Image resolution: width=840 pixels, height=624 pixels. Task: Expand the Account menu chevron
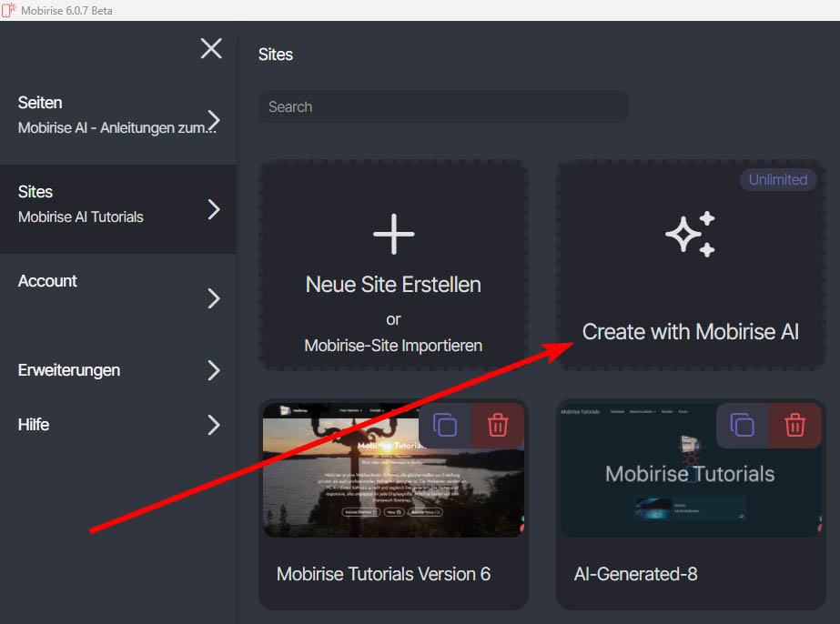(214, 298)
